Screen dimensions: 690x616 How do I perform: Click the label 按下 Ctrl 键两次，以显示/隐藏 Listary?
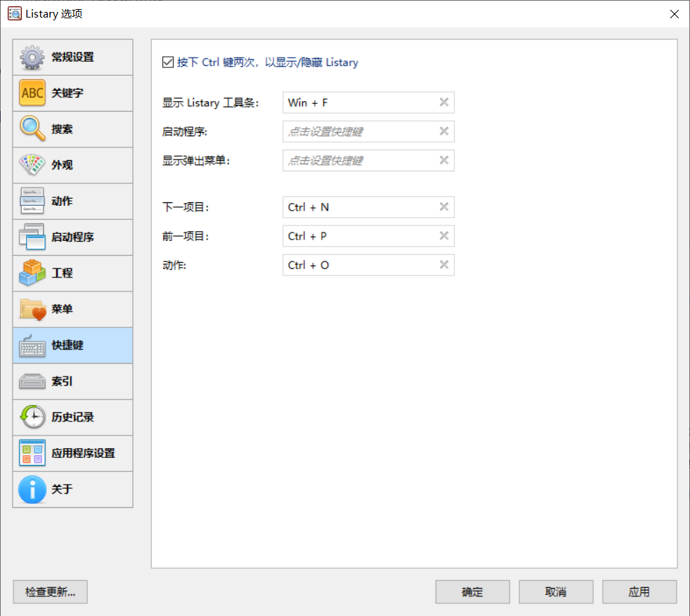coord(268,63)
